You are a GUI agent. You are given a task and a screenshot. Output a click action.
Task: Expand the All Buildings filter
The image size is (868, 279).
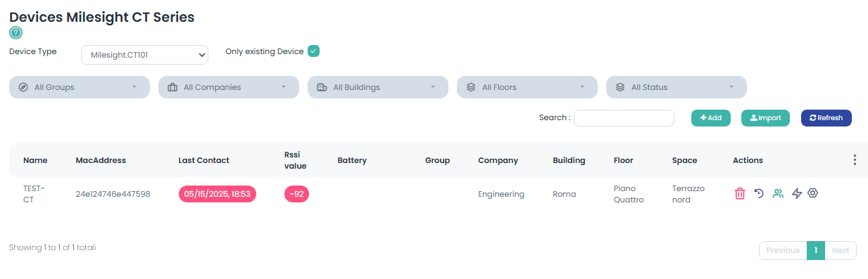(378, 87)
